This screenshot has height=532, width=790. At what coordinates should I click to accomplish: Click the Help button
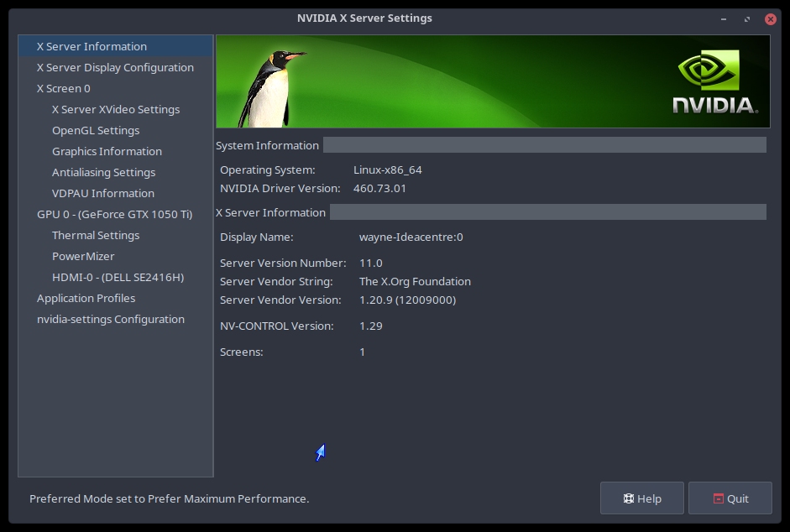point(642,498)
